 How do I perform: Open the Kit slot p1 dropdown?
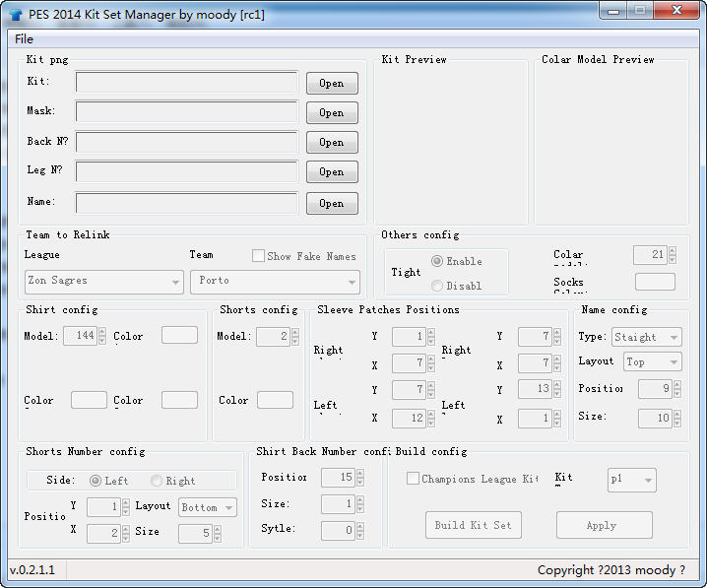click(632, 480)
